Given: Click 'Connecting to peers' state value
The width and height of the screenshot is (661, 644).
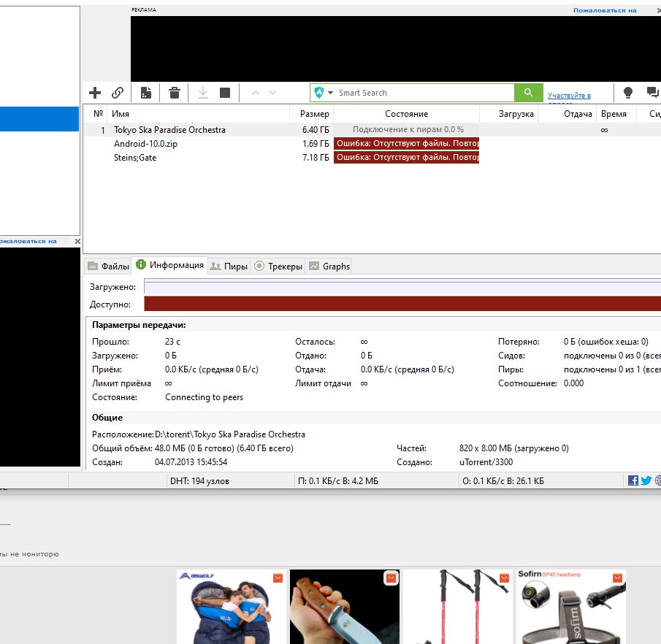Looking at the screenshot, I should 204,397.
